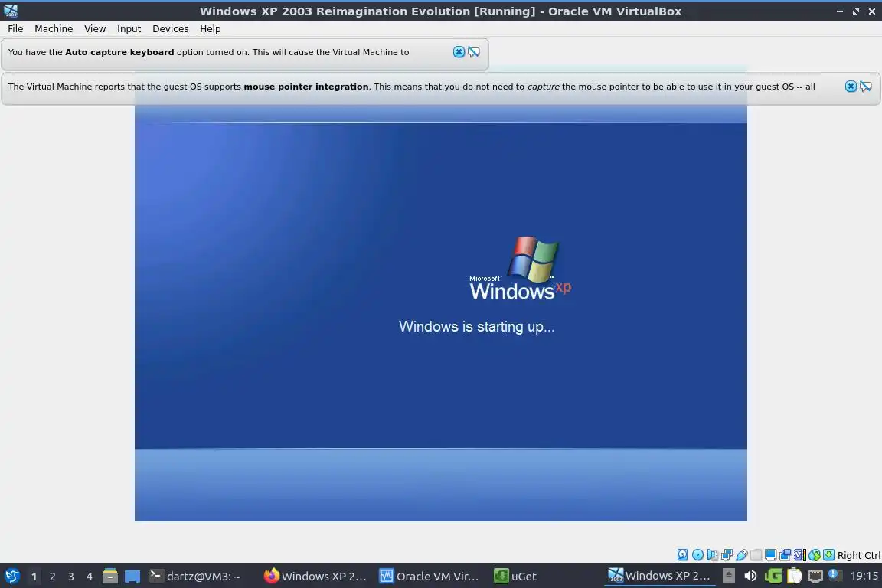Switch to virtual desktop 3

coord(71,577)
